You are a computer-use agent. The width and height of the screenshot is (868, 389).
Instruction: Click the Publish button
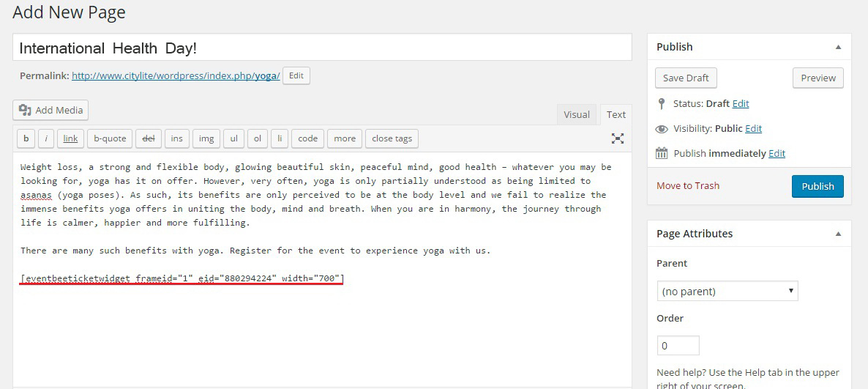pos(818,186)
